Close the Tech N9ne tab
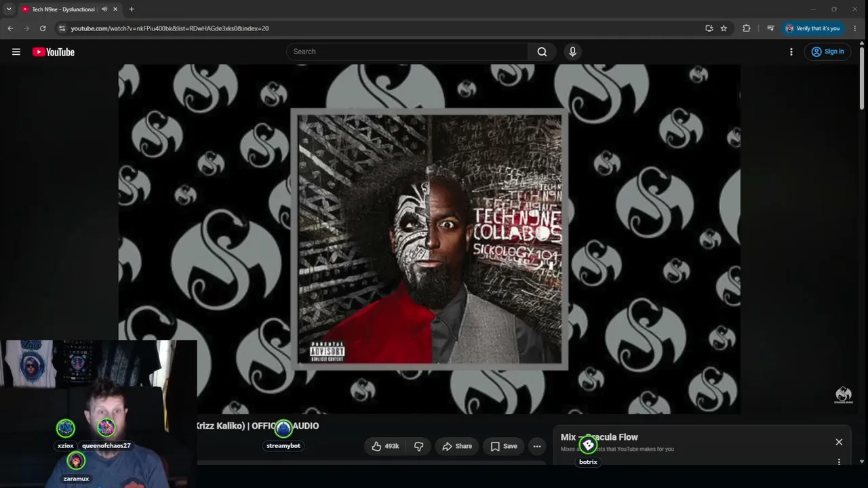 [115, 9]
